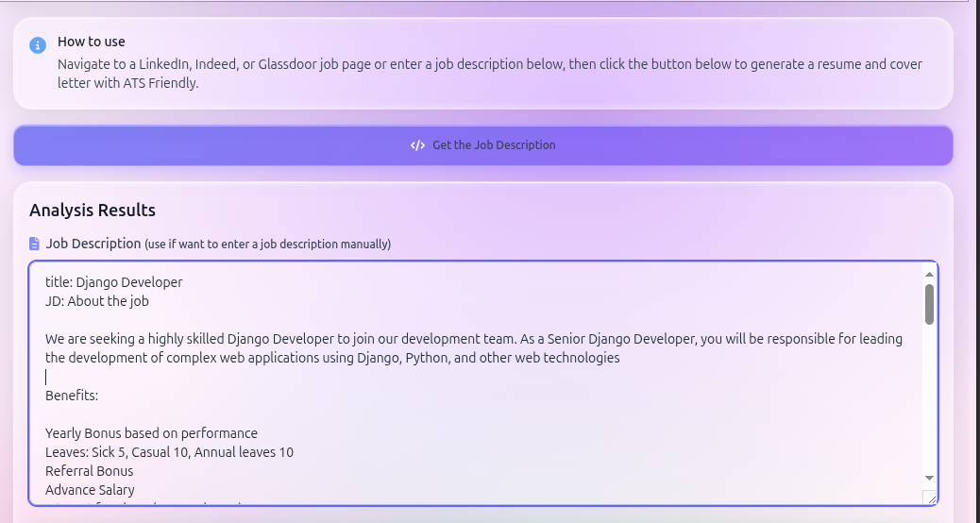Click the Job Description field label
The image size is (980, 523).
coord(93,244)
